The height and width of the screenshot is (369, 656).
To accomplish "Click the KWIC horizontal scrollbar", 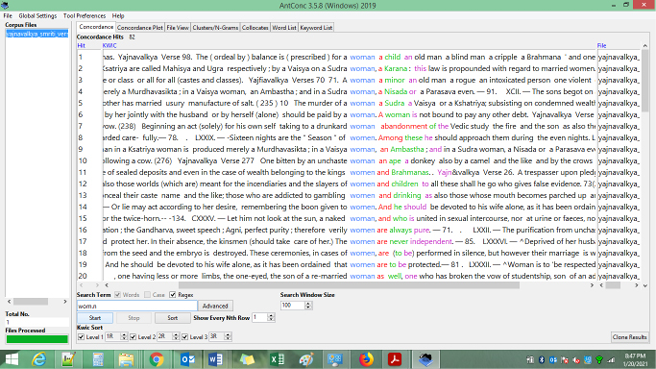I will (349, 285).
